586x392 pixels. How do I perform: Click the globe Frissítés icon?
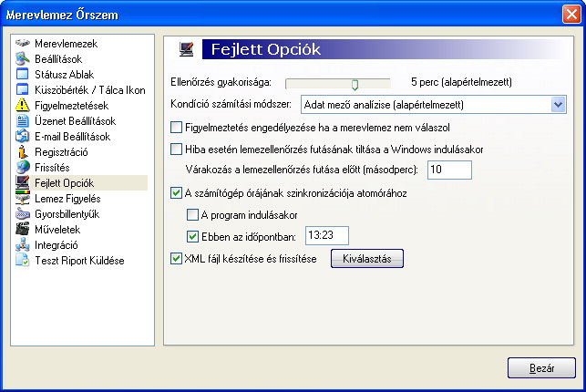[23, 167]
